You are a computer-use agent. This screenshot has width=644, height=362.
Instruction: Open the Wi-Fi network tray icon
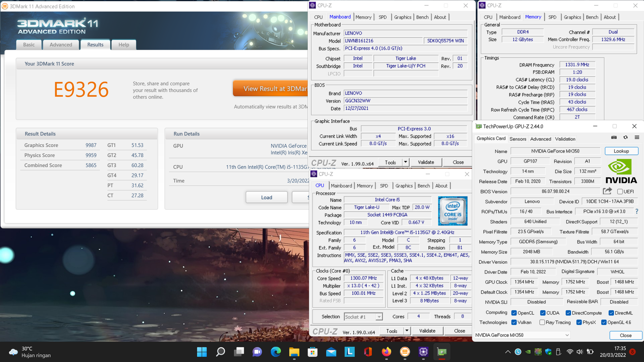tap(570, 352)
